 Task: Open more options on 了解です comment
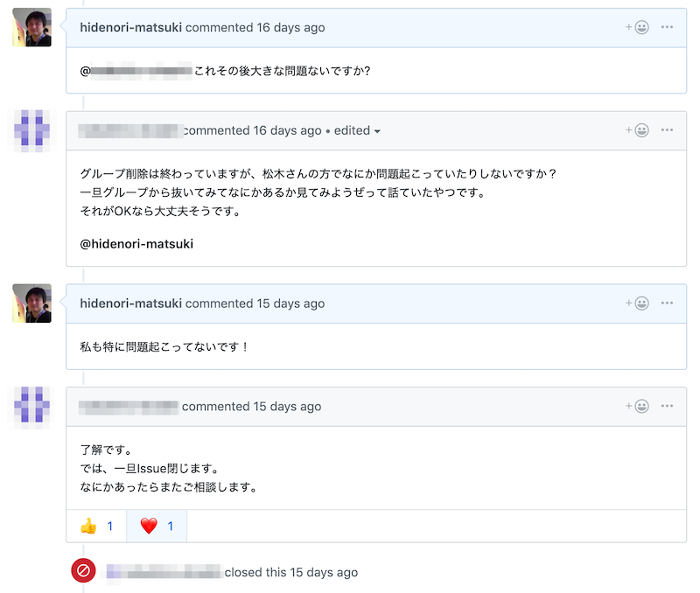point(667,406)
